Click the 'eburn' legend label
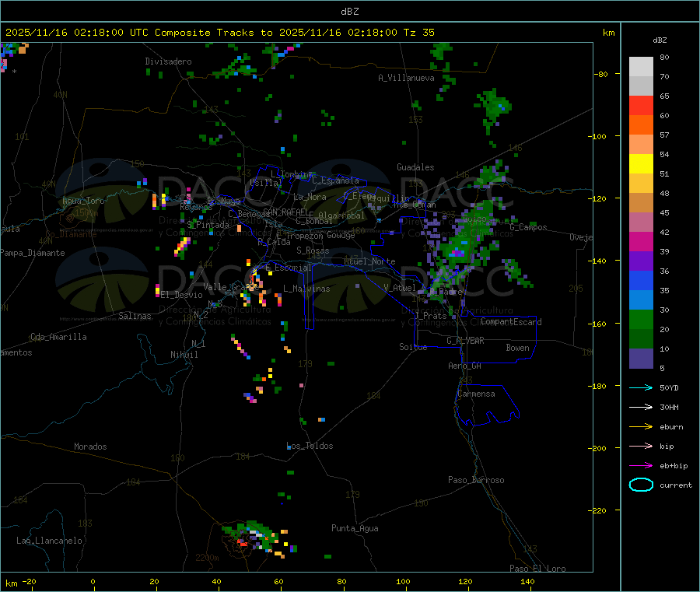 [671, 427]
